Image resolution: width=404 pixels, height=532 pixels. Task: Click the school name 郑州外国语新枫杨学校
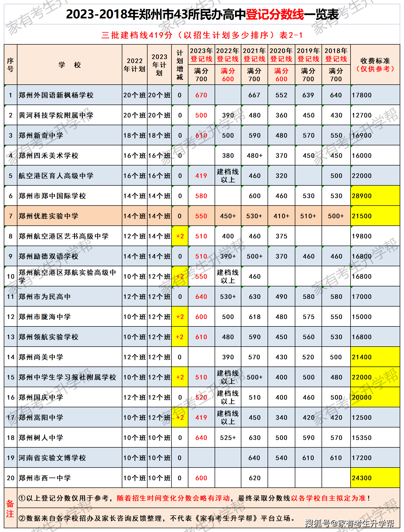tap(56, 95)
